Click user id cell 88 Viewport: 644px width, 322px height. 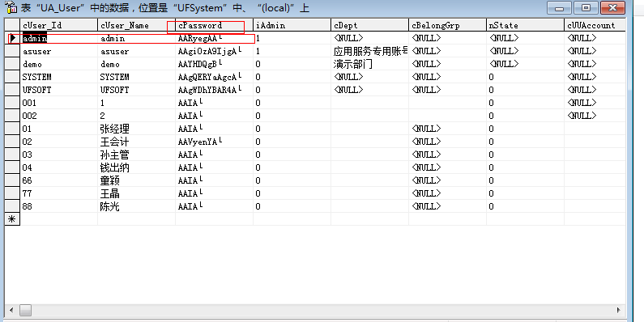click(x=59, y=206)
